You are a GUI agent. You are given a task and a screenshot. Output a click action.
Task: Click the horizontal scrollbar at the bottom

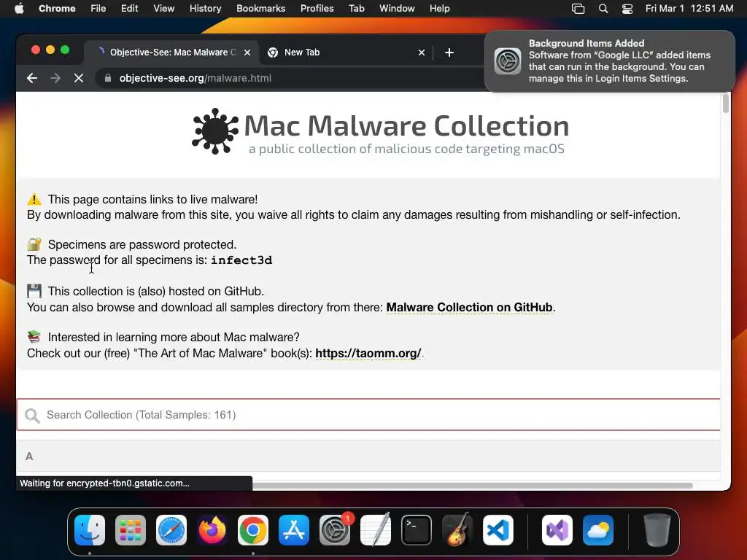[472, 486]
